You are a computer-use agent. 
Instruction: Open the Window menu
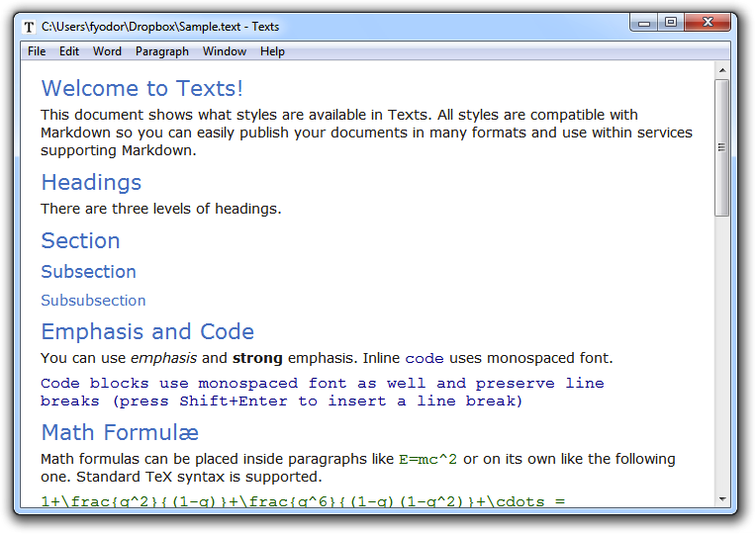tap(225, 51)
